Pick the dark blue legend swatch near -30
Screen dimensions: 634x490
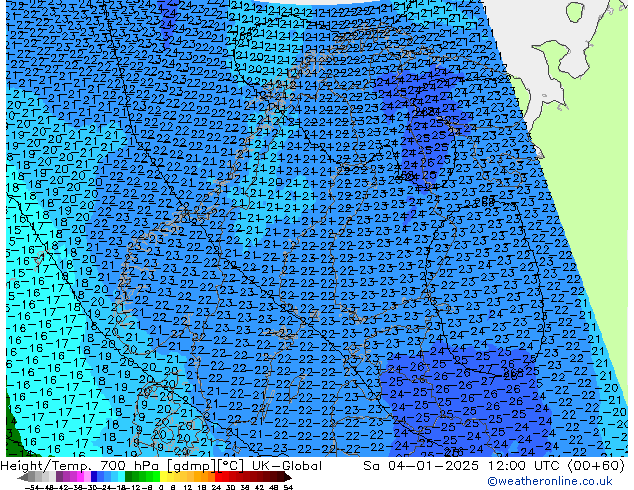94,476
